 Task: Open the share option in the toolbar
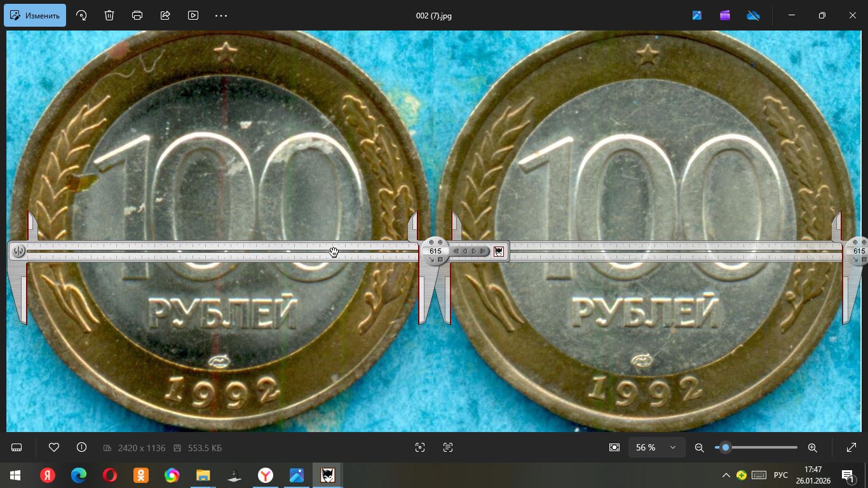[x=165, y=15]
